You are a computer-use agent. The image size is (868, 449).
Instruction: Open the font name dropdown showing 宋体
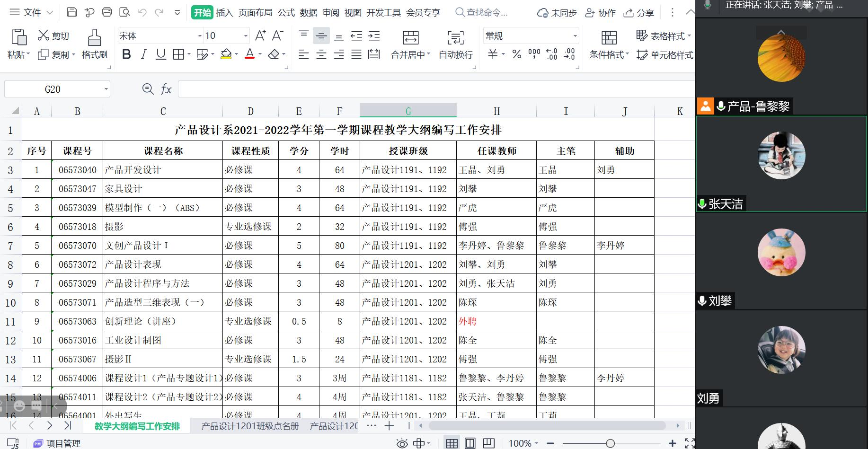(x=199, y=36)
